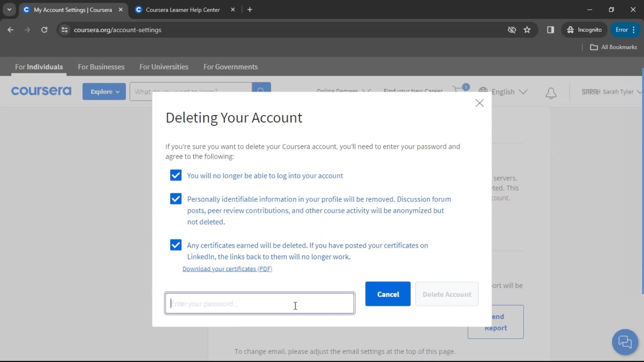Image resolution: width=644 pixels, height=362 pixels.
Task: Restore down the browser window
Action: pyautogui.click(x=611, y=10)
